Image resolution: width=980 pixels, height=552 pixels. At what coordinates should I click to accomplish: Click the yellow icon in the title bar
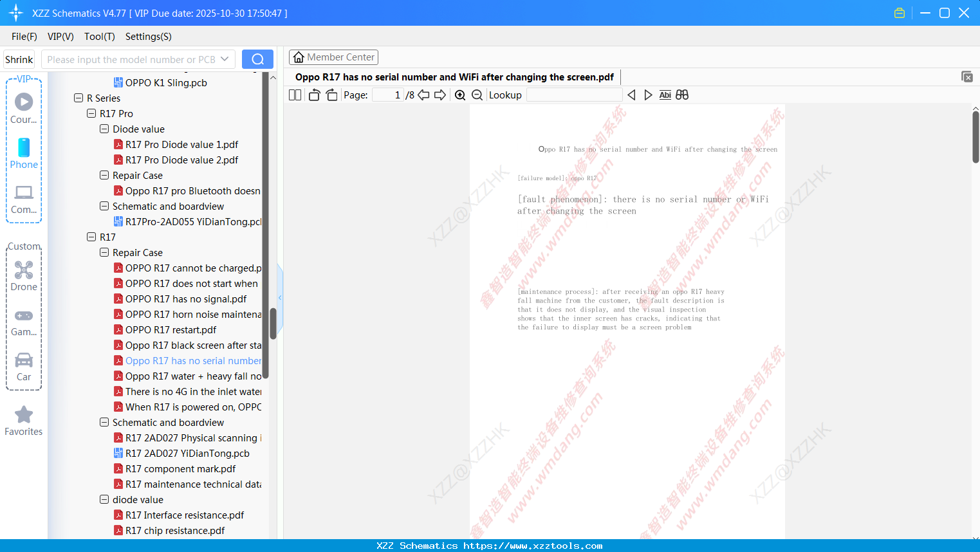coord(900,13)
